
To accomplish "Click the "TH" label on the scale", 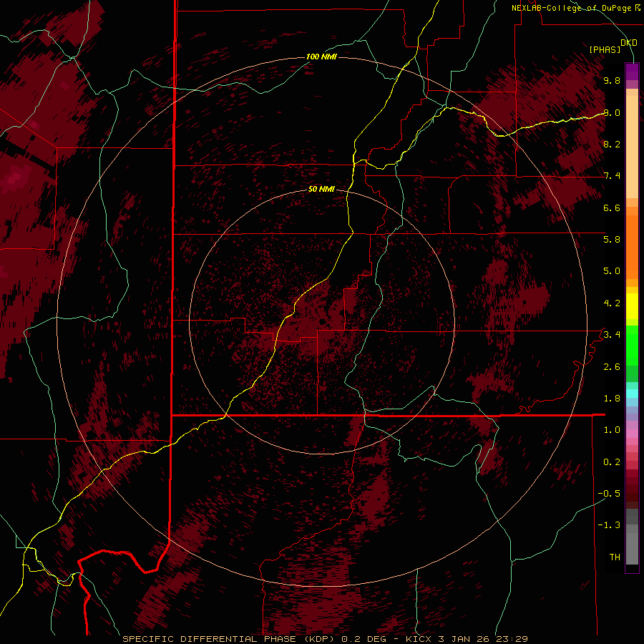I will (615, 557).
